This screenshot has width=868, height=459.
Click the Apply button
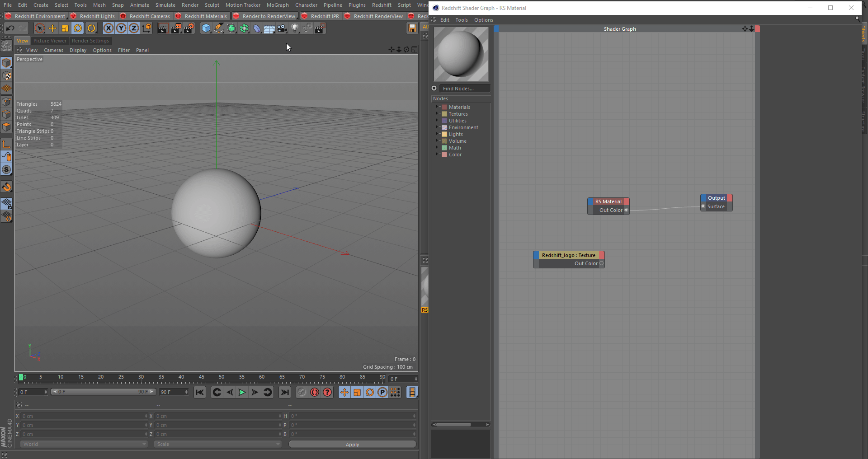352,445
